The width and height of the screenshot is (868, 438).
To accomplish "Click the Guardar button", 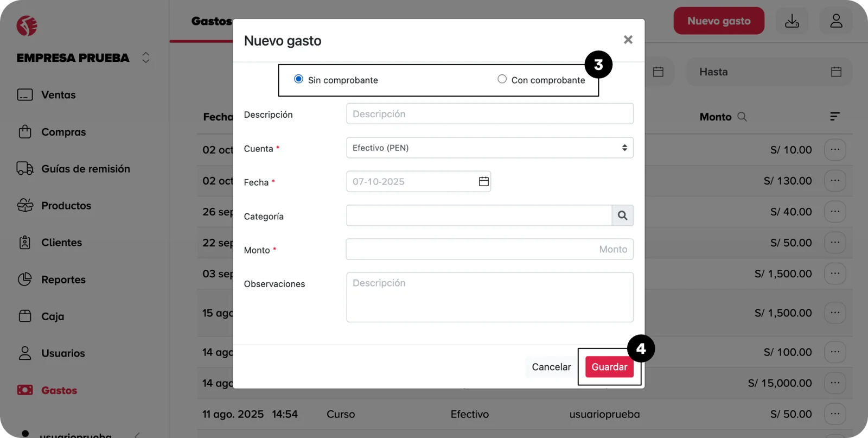I will [x=609, y=367].
